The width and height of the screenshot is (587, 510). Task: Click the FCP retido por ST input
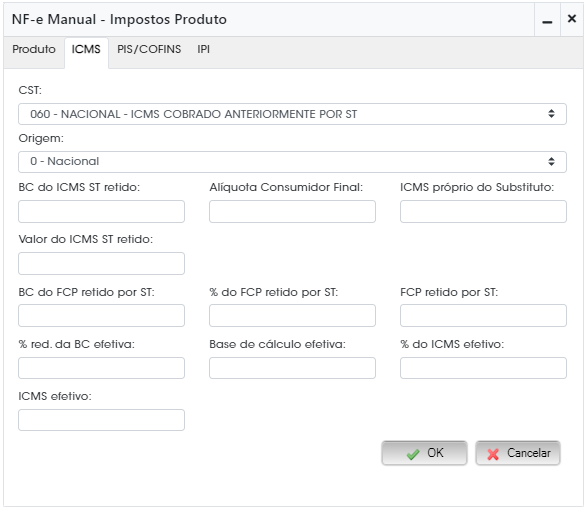[483, 315]
